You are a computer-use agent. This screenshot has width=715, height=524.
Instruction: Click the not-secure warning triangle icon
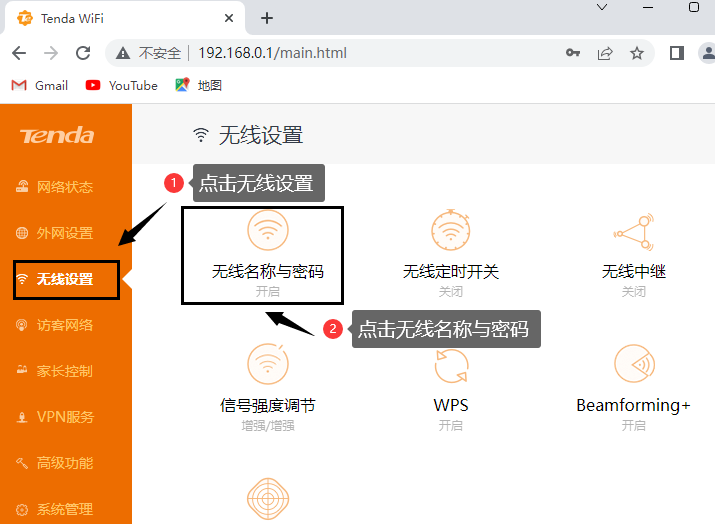[x=123, y=53]
